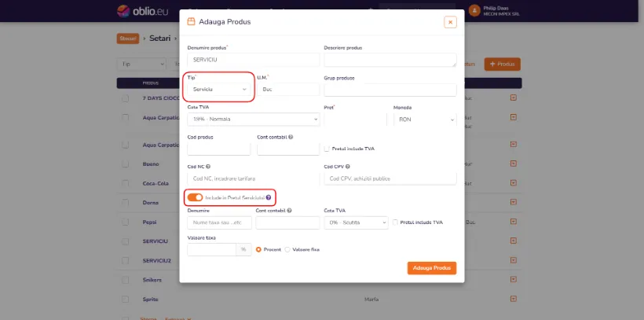Click the help icon next to Cod NC
The image size is (644, 320).
point(208,167)
